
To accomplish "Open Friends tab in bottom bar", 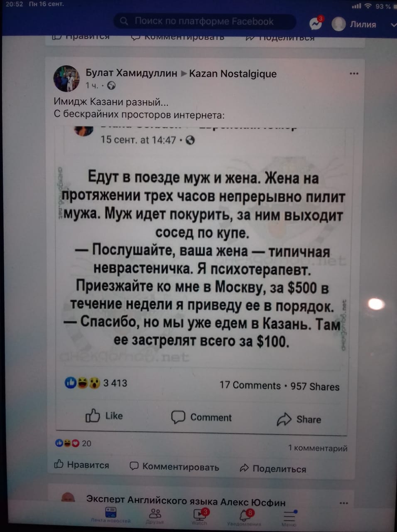I will (155, 516).
